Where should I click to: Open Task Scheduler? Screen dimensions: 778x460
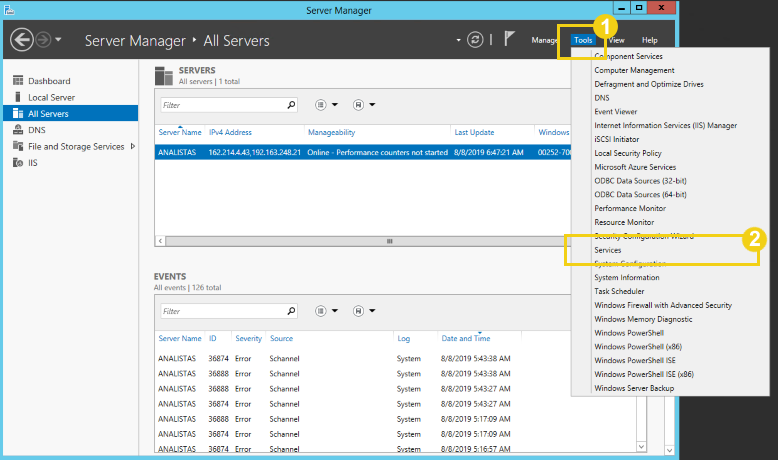[619, 291]
